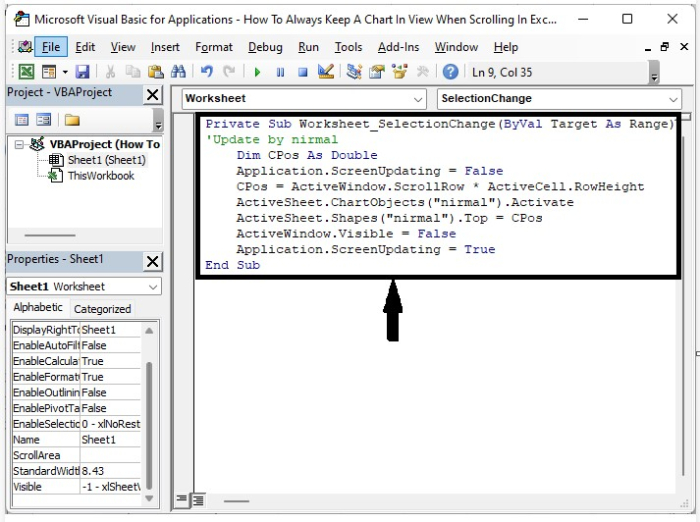Open Object Browser toolbar icon

pyautogui.click(x=400, y=72)
